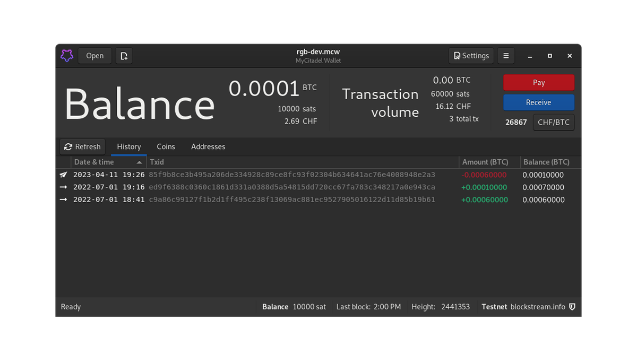The width and height of the screenshot is (637, 364).
Task: Click the 60000 sats volume value
Action: tap(450, 94)
